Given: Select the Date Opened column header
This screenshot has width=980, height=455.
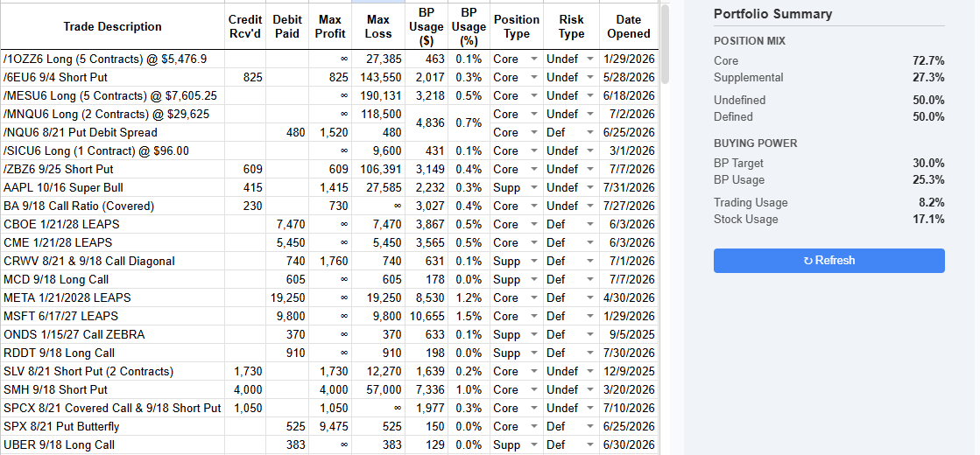Looking at the screenshot, I should [x=629, y=27].
